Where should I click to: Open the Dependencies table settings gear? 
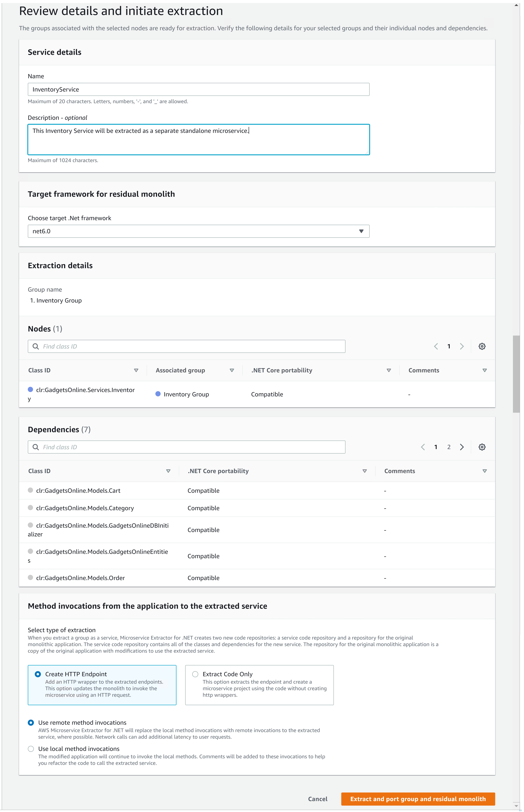(x=482, y=447)
